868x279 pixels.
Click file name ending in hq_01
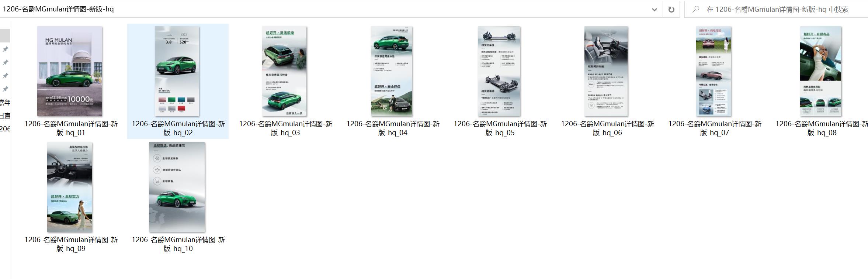71,128
